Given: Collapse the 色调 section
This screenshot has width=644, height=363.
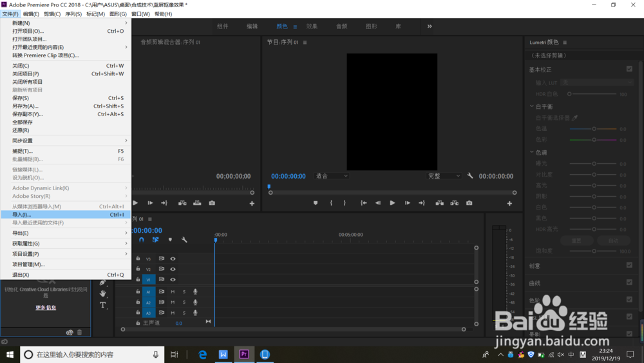Looking at the screenshot, I should coord(532,152).
